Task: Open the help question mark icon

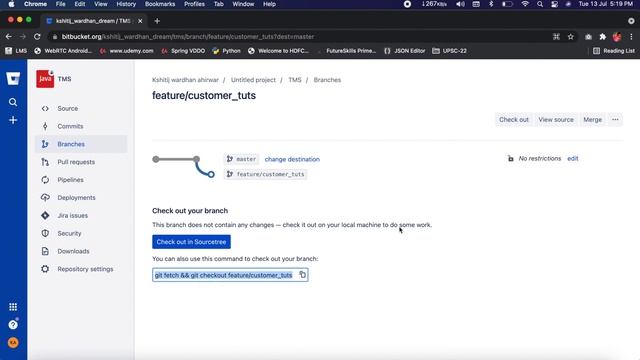Action: [13, 324]
